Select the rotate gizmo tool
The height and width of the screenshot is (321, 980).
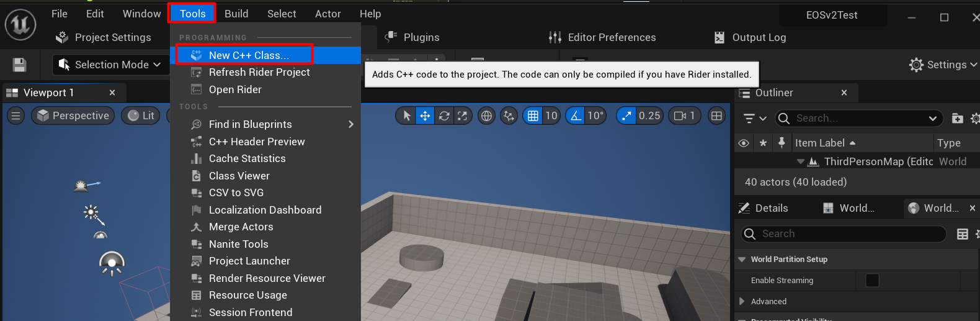[444, 115]
